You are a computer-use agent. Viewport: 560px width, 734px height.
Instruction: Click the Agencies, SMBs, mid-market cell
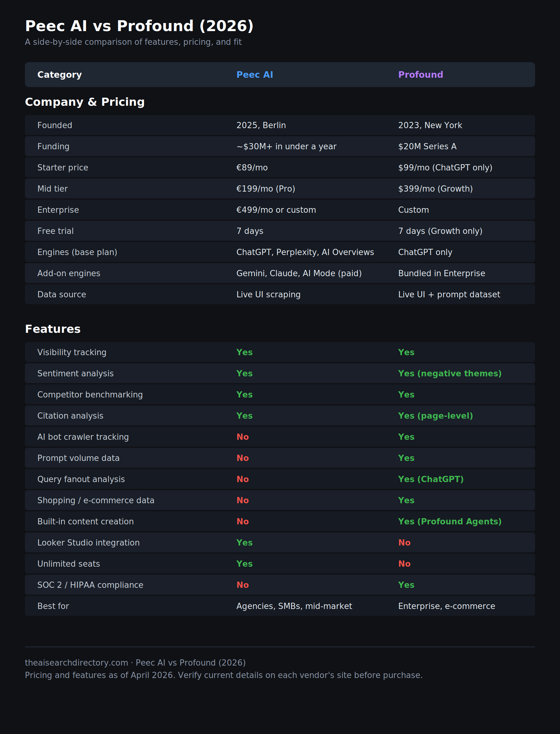(x=294, y=606)
